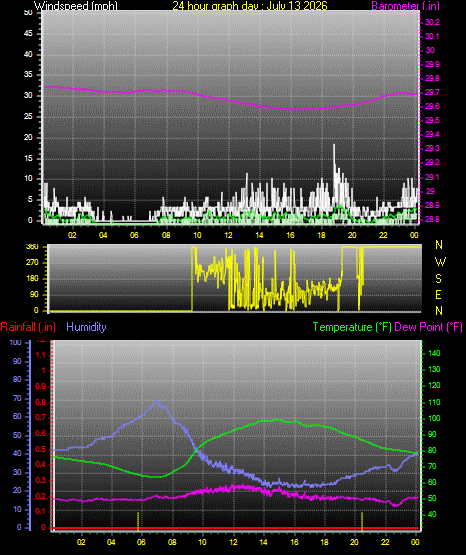Click the '29.7' barometer axis value
This screenshot has width=466, height=555.
click(x=432, y=92)
